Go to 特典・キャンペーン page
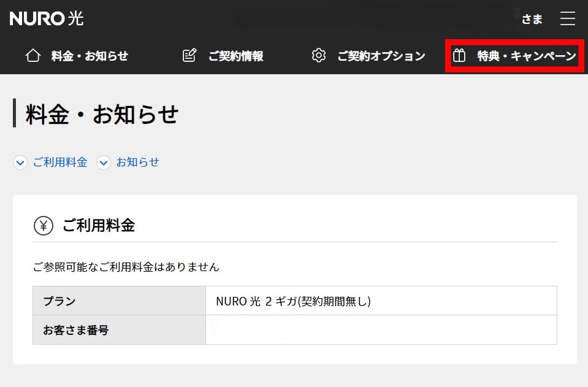This screenshot has width=588, height=387. tap(526, 56)
